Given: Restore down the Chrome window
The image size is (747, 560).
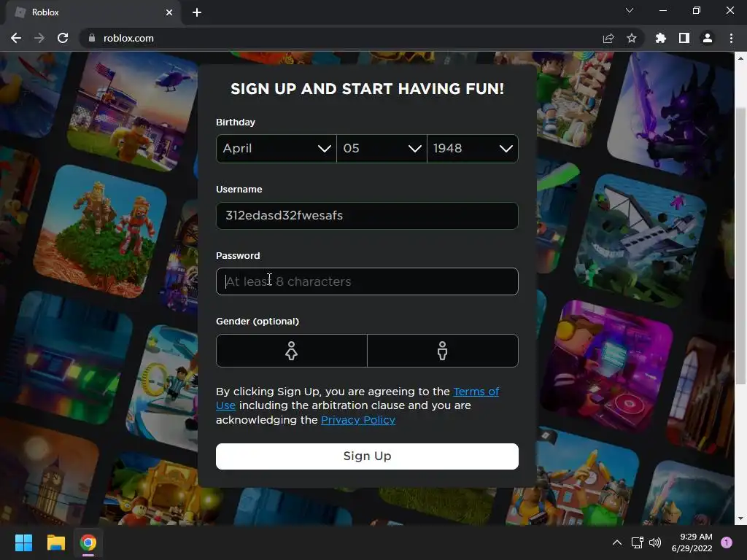Looking at the screenshot, I should [697, 10].
